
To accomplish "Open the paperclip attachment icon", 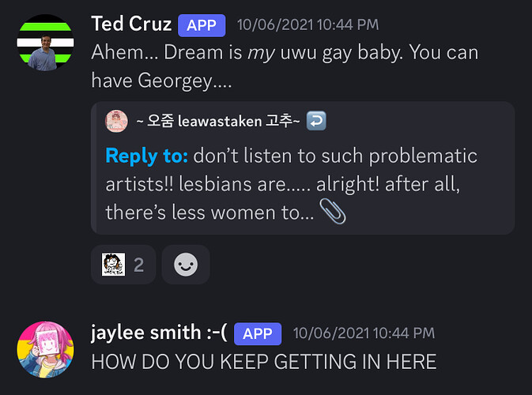I will [x=333, y=211].
